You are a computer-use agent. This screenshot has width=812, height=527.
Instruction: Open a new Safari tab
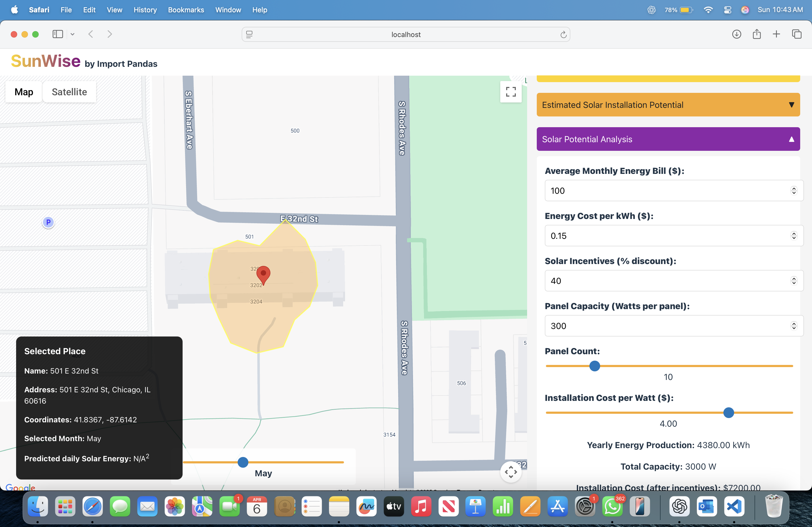pos(776,34)
